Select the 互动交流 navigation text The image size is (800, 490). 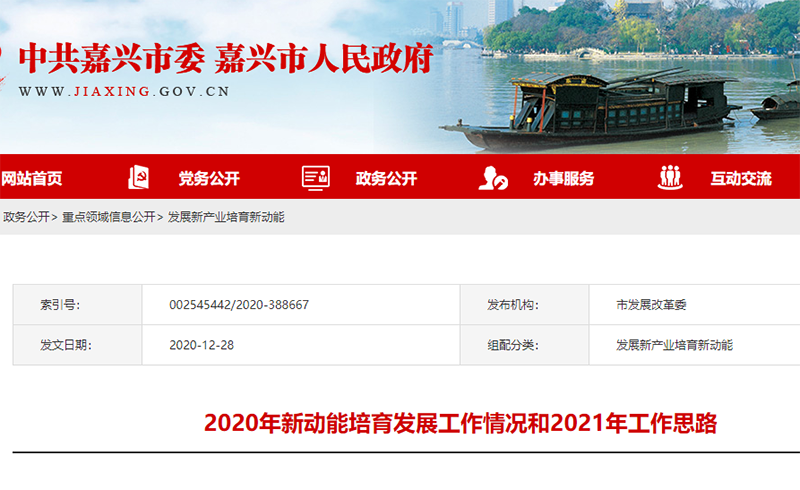(x=741, y=179)
